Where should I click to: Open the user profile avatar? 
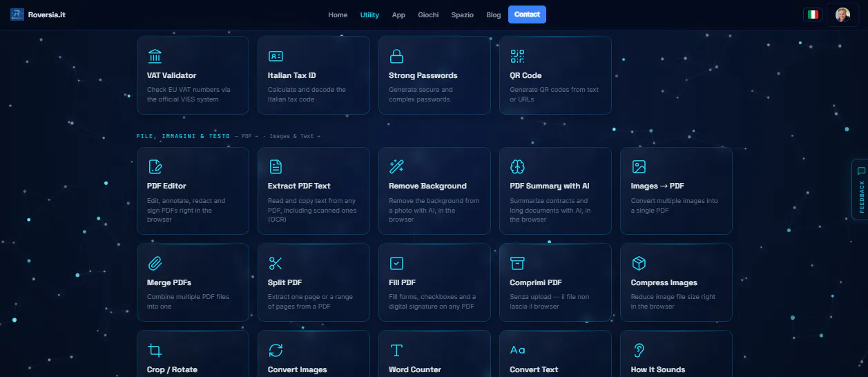(x=842, y=14)
